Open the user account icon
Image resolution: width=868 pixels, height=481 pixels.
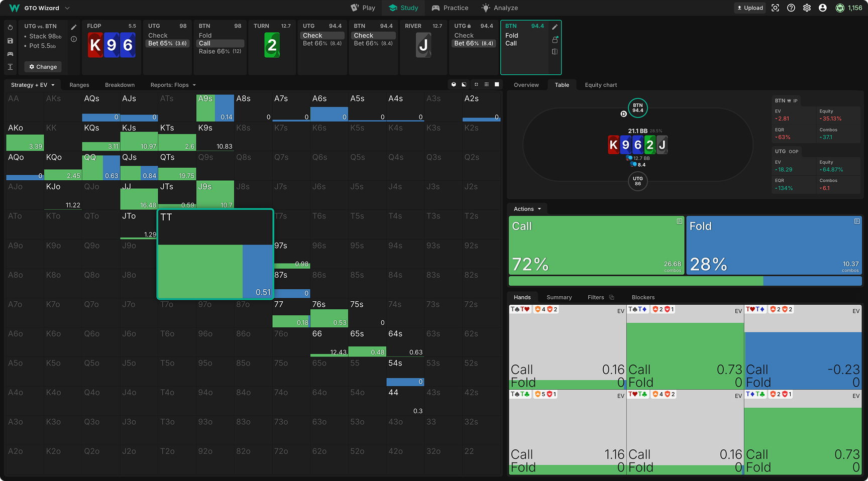click(823, 8)
